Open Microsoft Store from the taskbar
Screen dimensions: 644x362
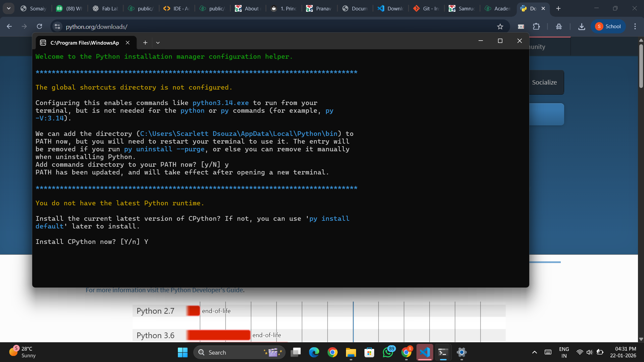(x=369, y=352)
